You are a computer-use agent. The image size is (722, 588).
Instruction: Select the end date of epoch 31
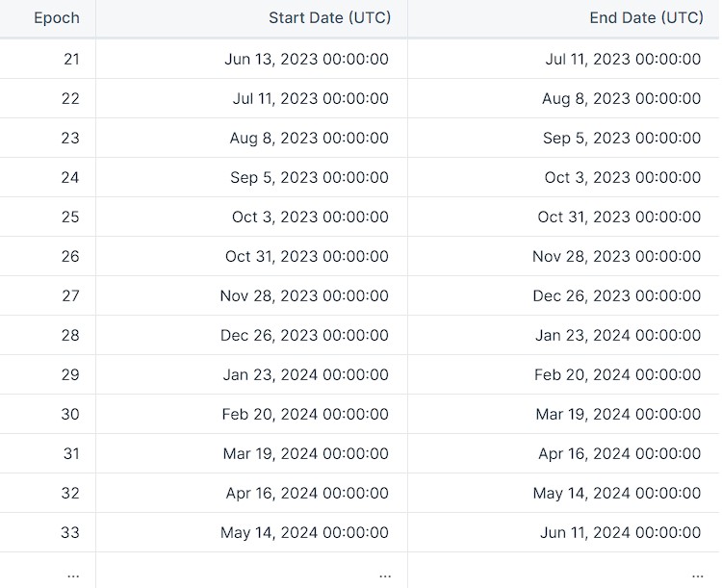point(619,453)
